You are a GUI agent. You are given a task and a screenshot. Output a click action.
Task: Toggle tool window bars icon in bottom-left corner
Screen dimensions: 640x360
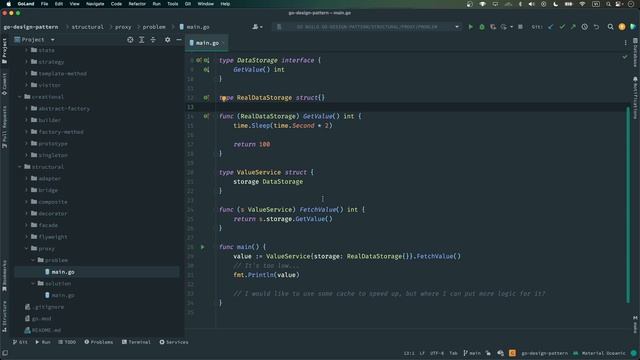tap(5, 353)
